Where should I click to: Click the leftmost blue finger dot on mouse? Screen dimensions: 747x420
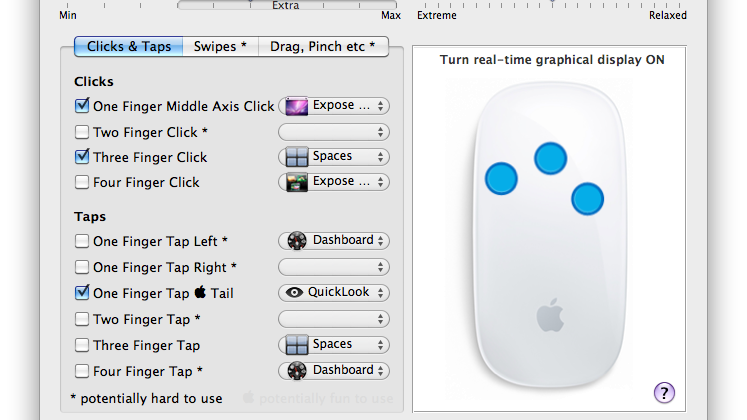(501, 178)
